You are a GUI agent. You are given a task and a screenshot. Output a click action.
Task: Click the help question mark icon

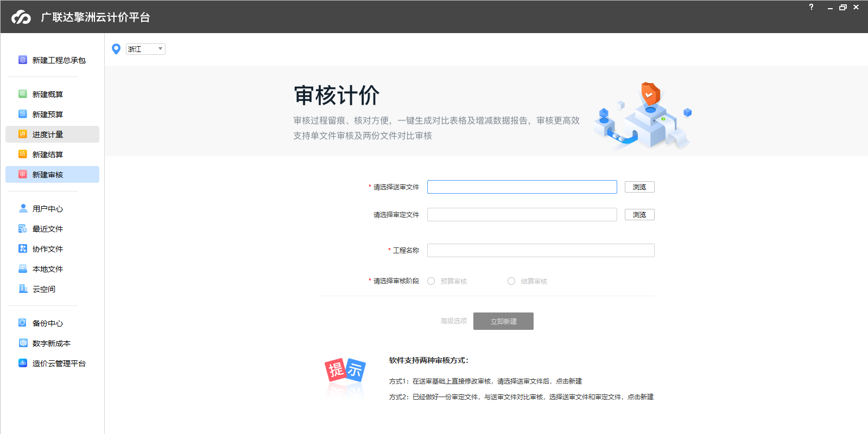[811, 7]
